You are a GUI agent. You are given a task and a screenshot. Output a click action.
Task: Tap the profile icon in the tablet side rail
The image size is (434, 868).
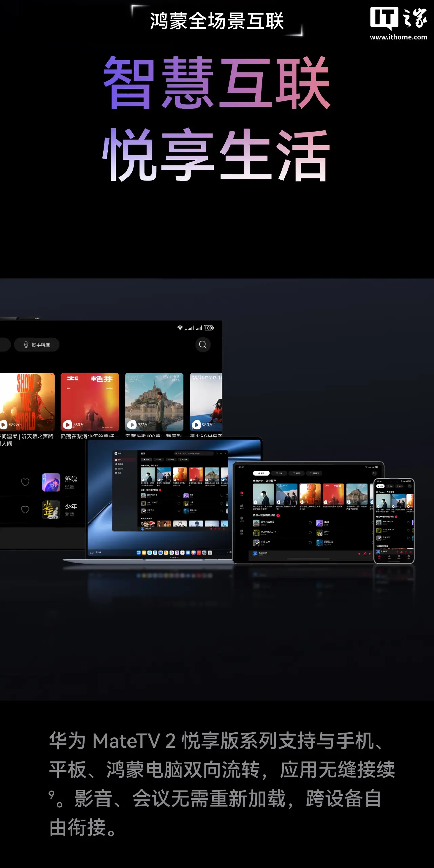coord(242,532)
